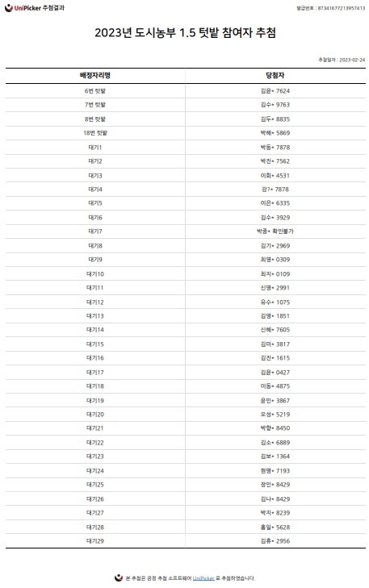Click winner entry 김윤• 7624

pos(275,91)
